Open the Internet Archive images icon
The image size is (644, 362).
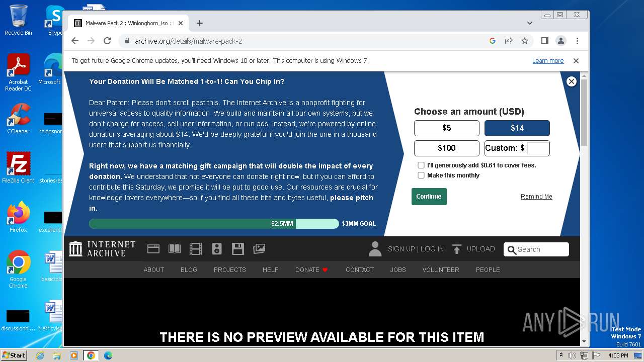point(259,248)
